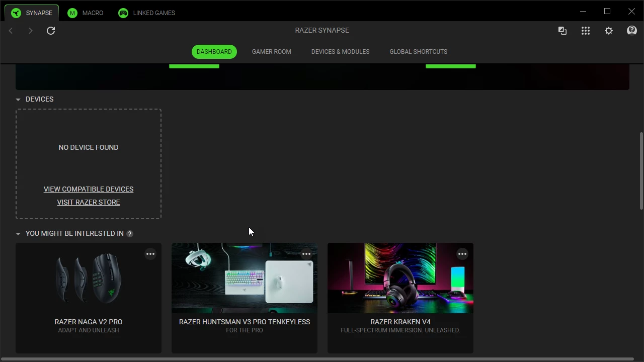The height and width of the screenshot is (362, 644).
Task: Click the Razer Kraken V4 title text
Action: click(400, 322)
